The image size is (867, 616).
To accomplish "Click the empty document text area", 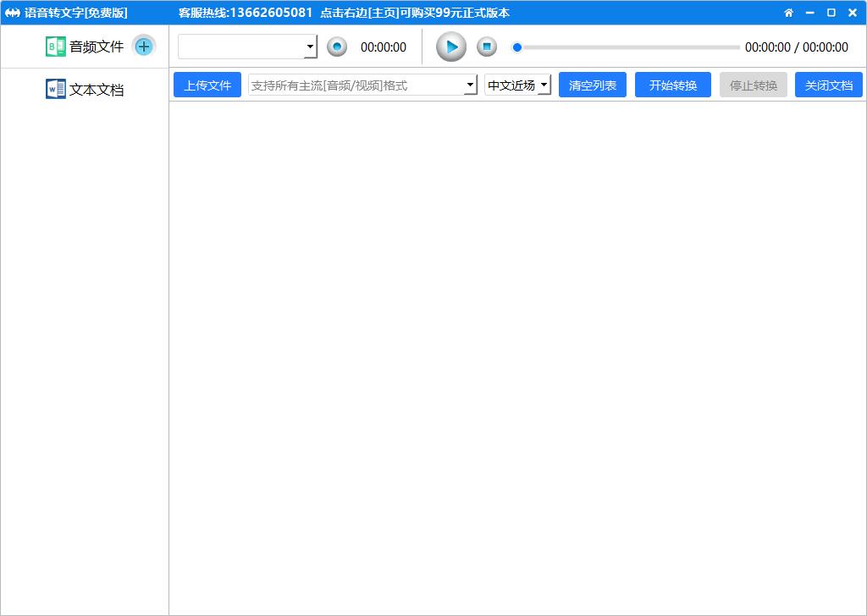I will pyautogui.click(x=517, y=358).
